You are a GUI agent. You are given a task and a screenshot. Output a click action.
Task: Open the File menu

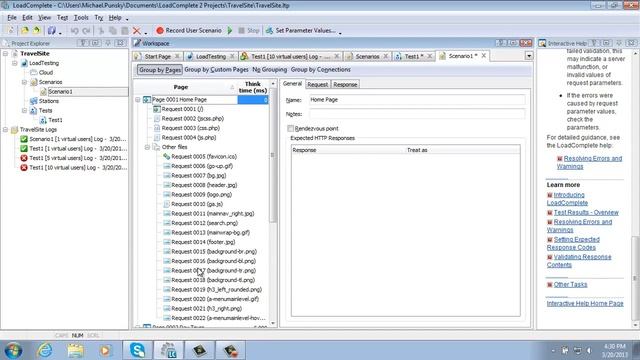tap(12, 18)
